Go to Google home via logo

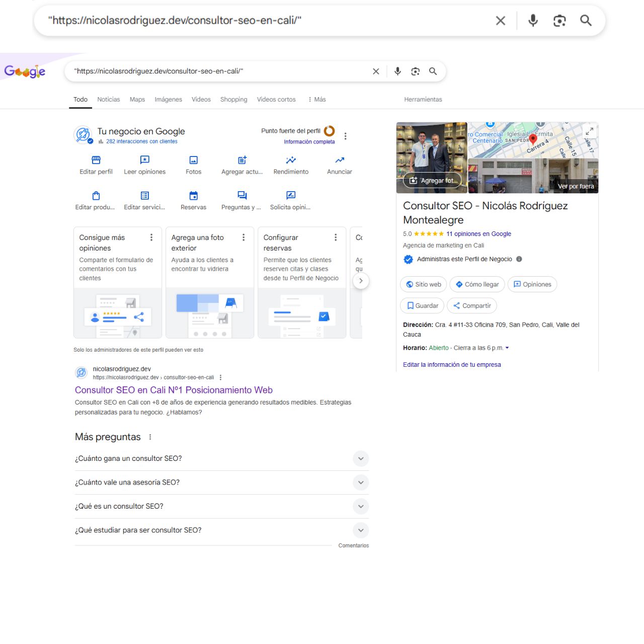[x=25, y=71]
